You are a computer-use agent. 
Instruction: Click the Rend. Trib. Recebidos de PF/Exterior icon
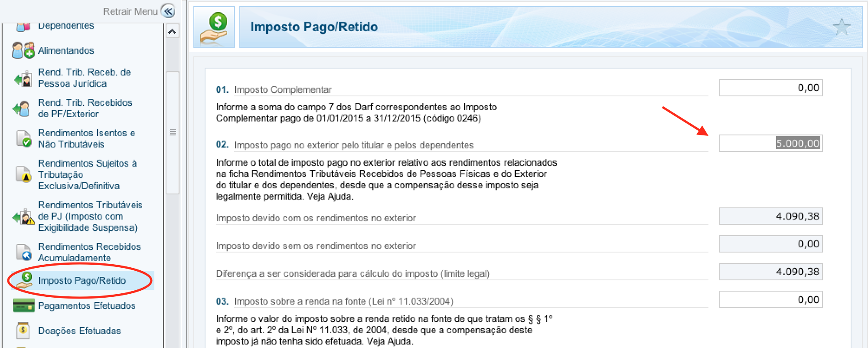22,108
